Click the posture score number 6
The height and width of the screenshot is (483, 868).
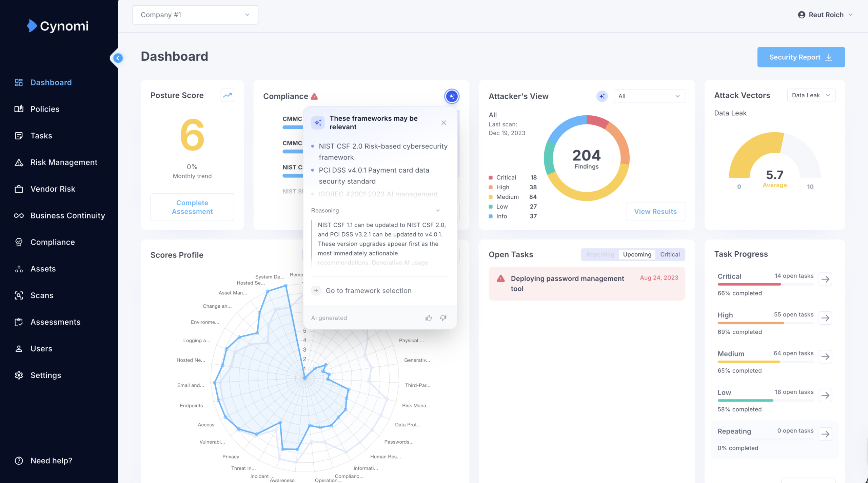192,135
